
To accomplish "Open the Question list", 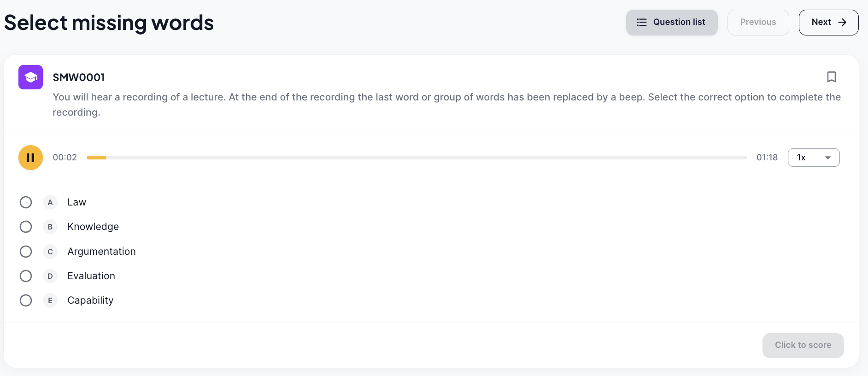I will click(671, 22).
